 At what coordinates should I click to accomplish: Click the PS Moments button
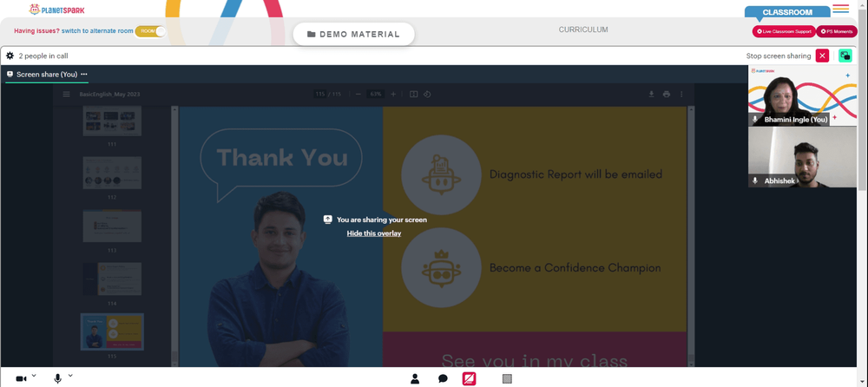point(837,31)
